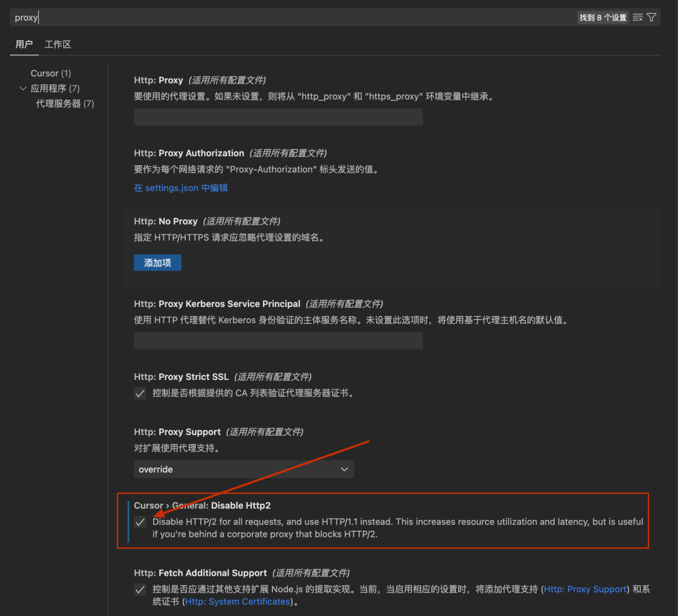678x616 pixels.
Task: Open the settings filter funnel menu
Action: coord(652,17)
